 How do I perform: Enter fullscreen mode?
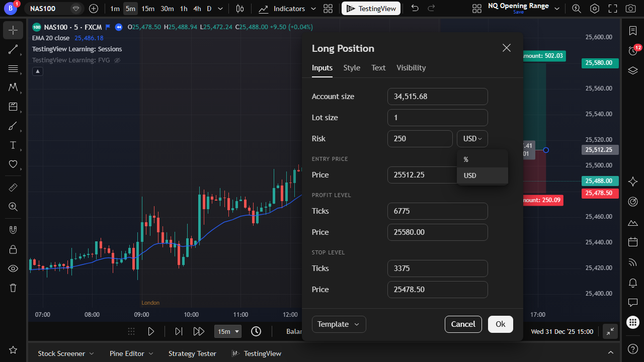click(x=612, y=9)
